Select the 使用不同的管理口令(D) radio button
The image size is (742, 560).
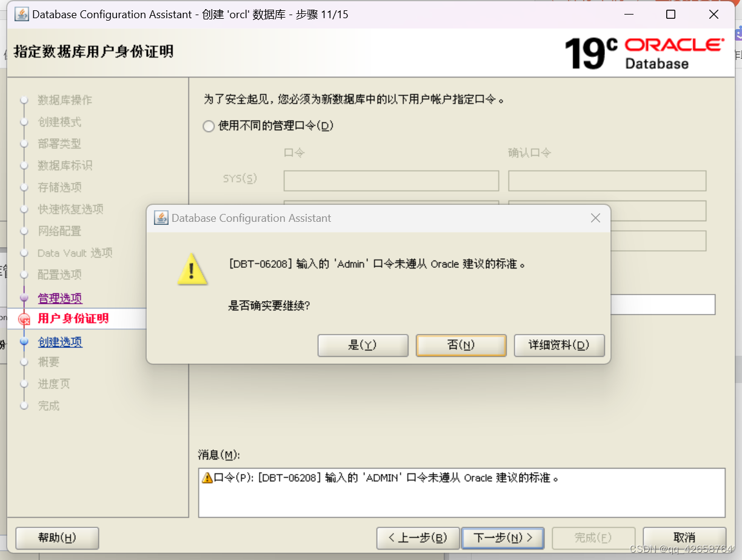tap(209, 126)
